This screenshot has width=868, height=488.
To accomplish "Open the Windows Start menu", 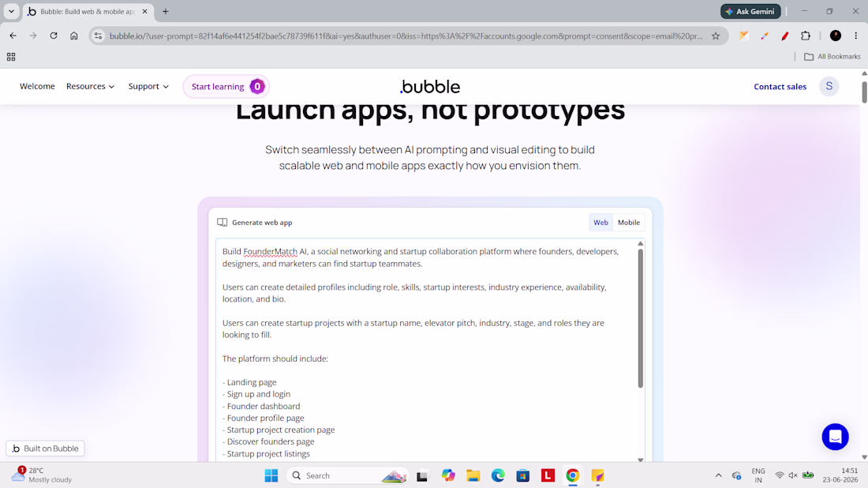I will click(271, 475).
